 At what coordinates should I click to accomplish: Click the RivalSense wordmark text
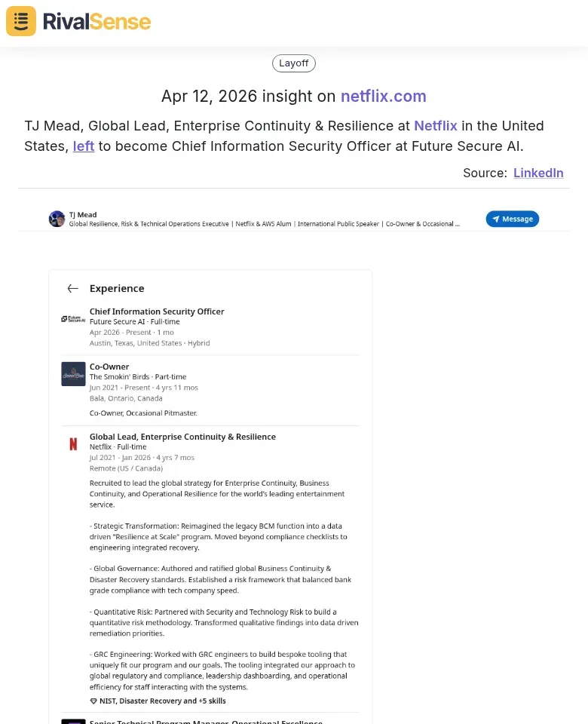pyautogui.click(x=96, y=21)
